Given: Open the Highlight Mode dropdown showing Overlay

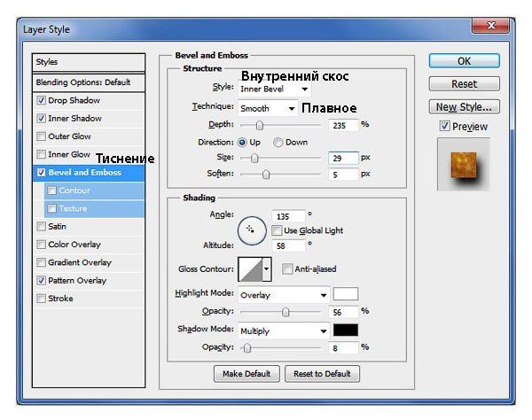Looking at the screenshot, I should [284, 295].
